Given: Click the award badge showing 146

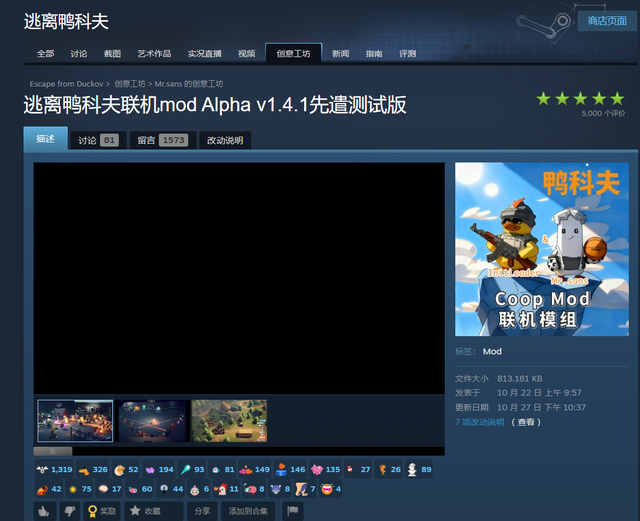Looking at the screenshot, I should tap(290, 470).
